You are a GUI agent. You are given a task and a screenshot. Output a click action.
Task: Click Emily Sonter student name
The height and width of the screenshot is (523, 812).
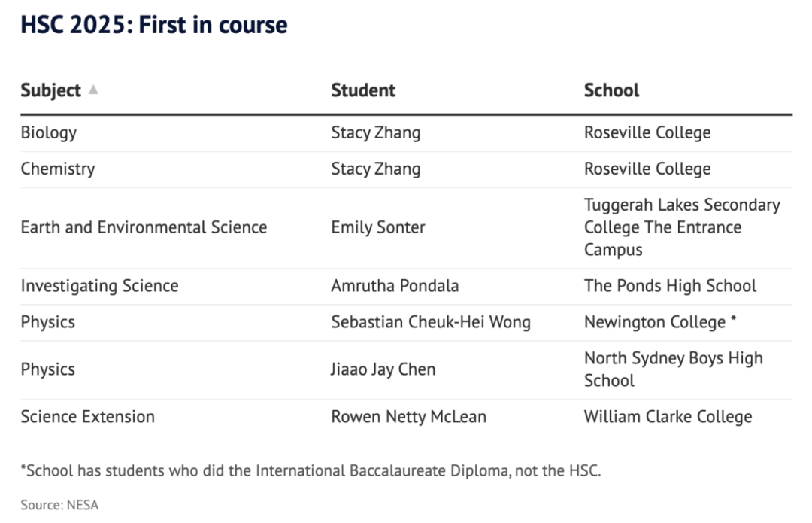coord(377,227)
